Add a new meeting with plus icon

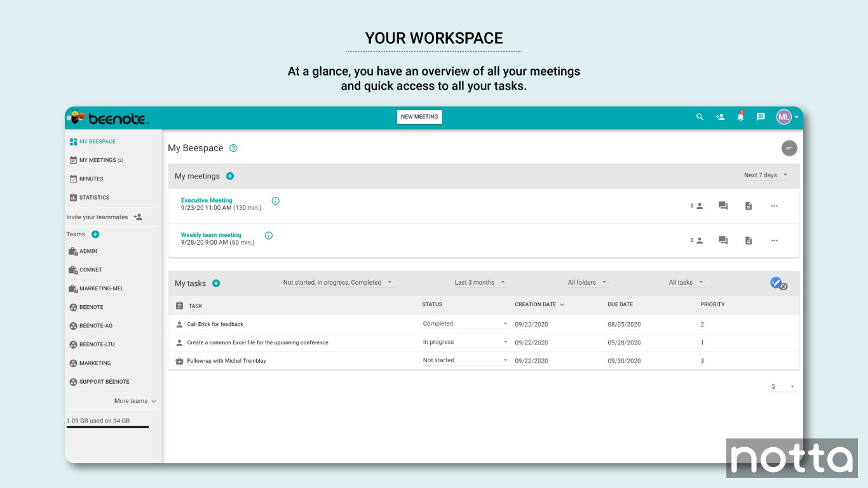click(230, 176)
